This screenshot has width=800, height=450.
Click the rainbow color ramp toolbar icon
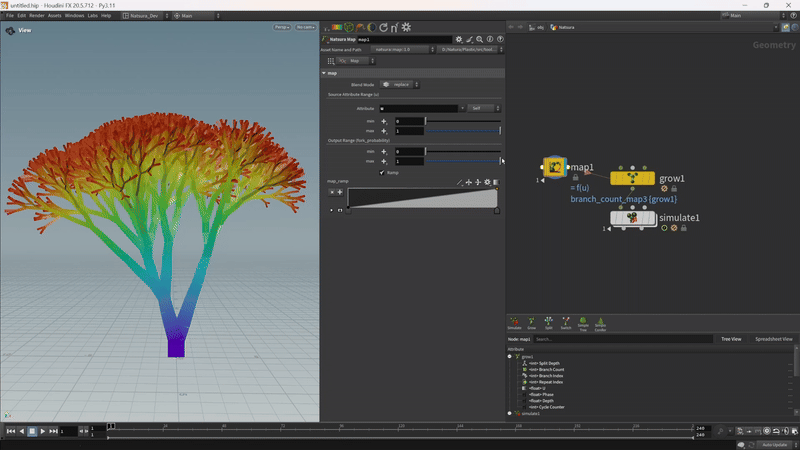pyautogui.click(x=337, y=28)
